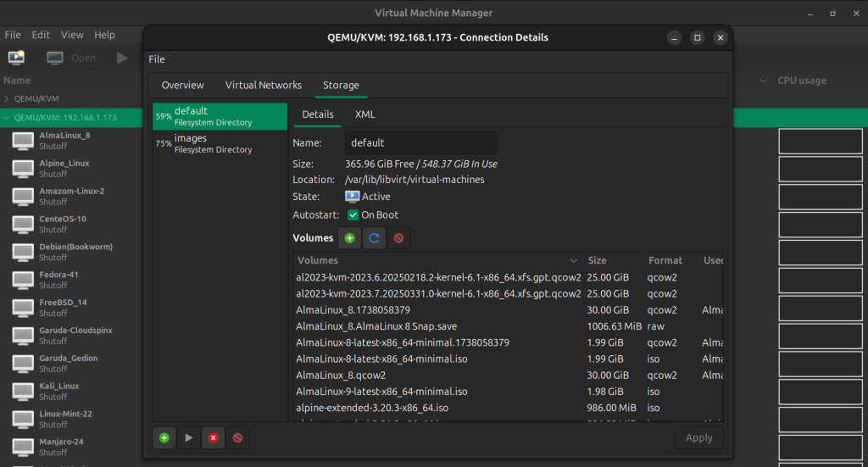The height and width of the screenshot is (467, 868).
Task: Switch to the XML tab
Action: point(364,114)
